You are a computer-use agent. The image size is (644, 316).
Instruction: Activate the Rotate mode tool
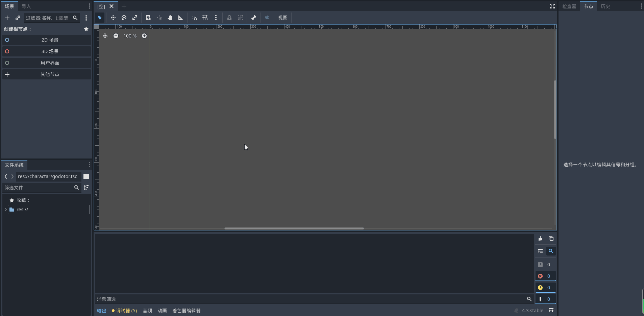[x=124, y=18]
